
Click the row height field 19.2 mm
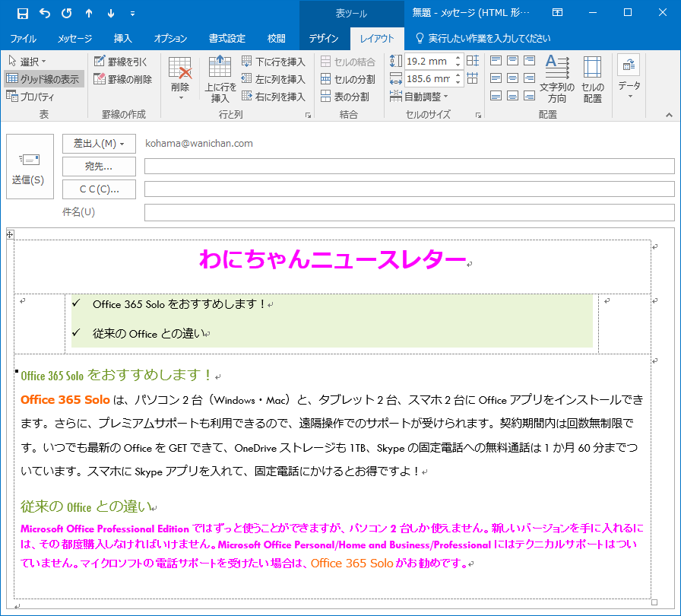[x=428, y=62]
